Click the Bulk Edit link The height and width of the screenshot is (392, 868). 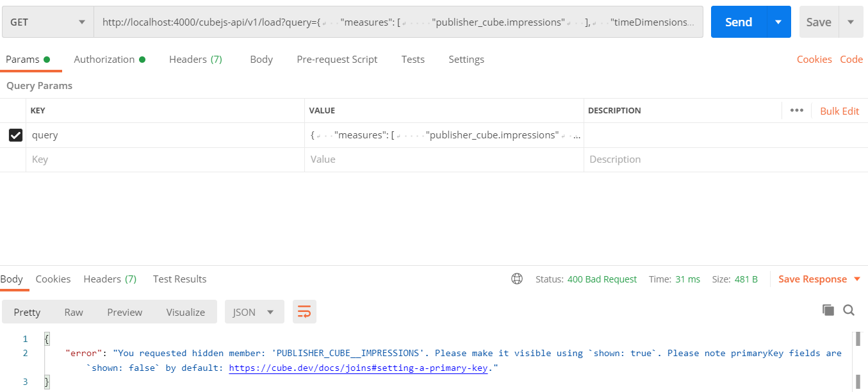[x=839, y=110]
